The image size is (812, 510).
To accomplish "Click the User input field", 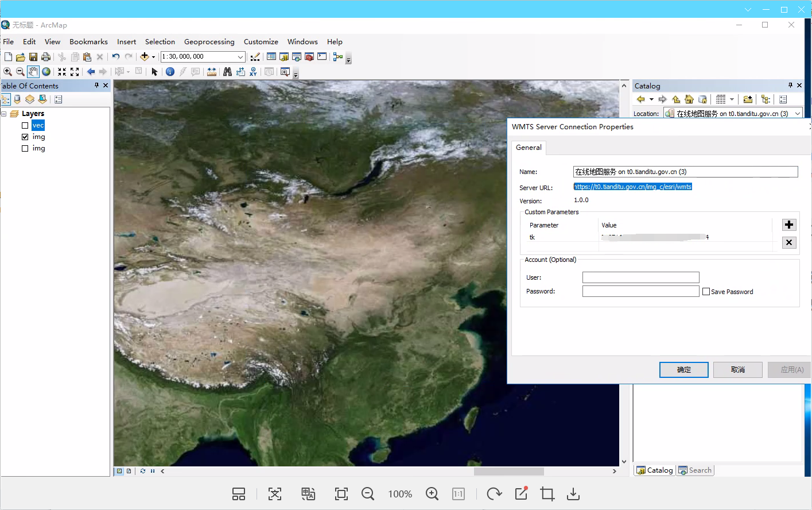I will pos(641,277).
